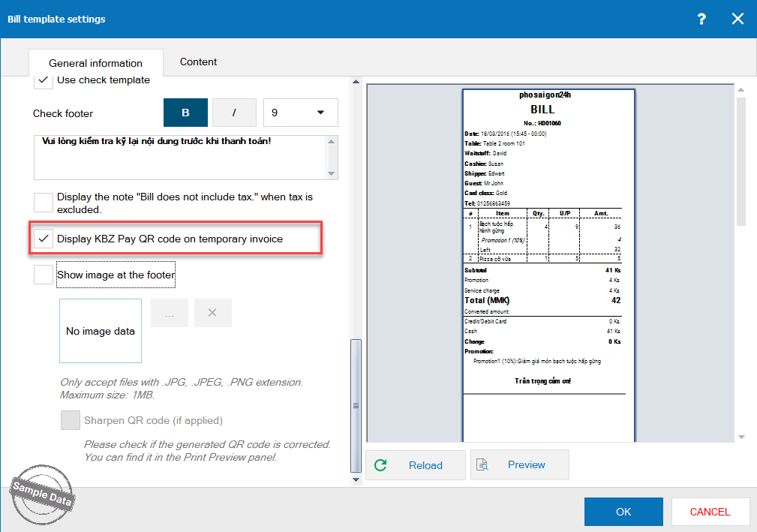Click settings panel scroll up arrow
This screenshot has height=532, width=757.
point(356,82)
